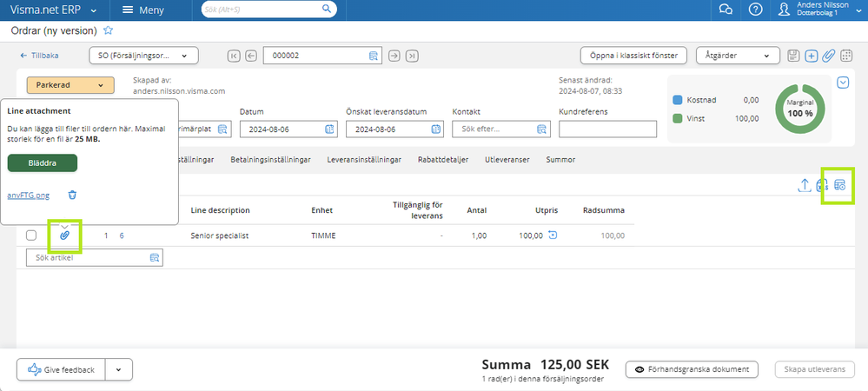Viewport: 868px width, 391px height.
Task: Delete the anvFTG.png attachment with trash icon
Action: (x=73, y=195)
